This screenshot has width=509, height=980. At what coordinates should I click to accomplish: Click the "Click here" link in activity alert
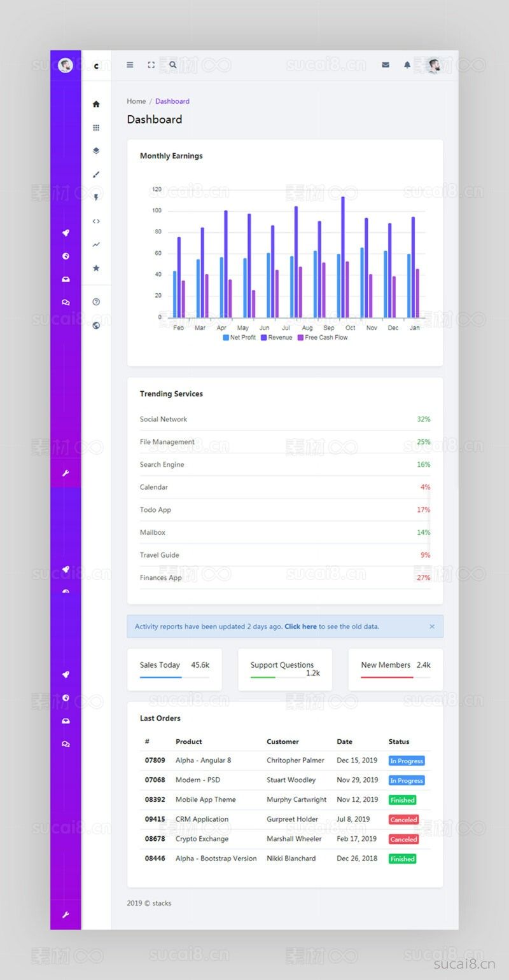[x=300, y=626]
